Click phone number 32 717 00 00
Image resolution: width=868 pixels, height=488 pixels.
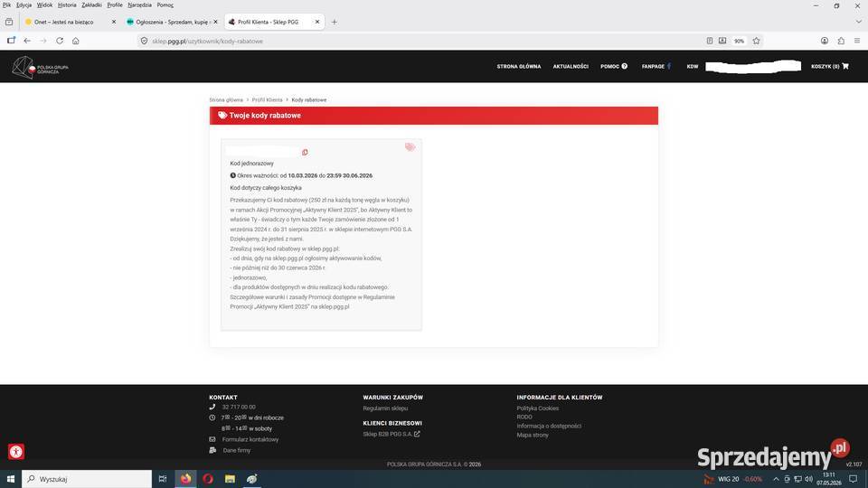coord(239,407)
